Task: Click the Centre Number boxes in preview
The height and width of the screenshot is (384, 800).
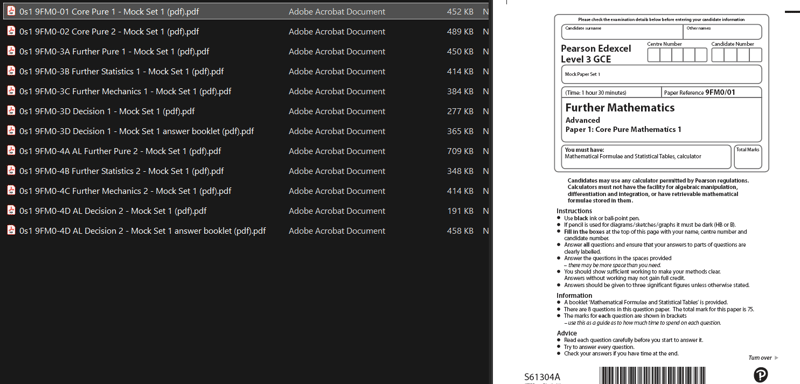Action: pyautogui.click(x=677, y=55)
